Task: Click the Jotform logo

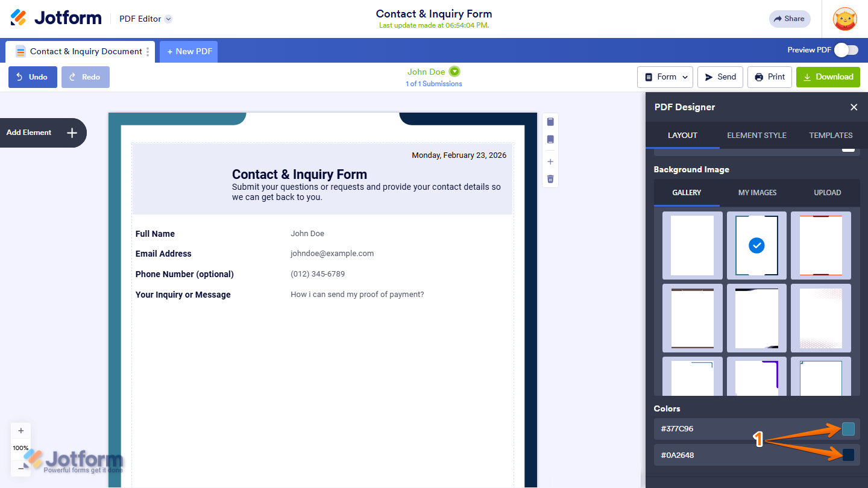Action: click(x=55, y=17)
